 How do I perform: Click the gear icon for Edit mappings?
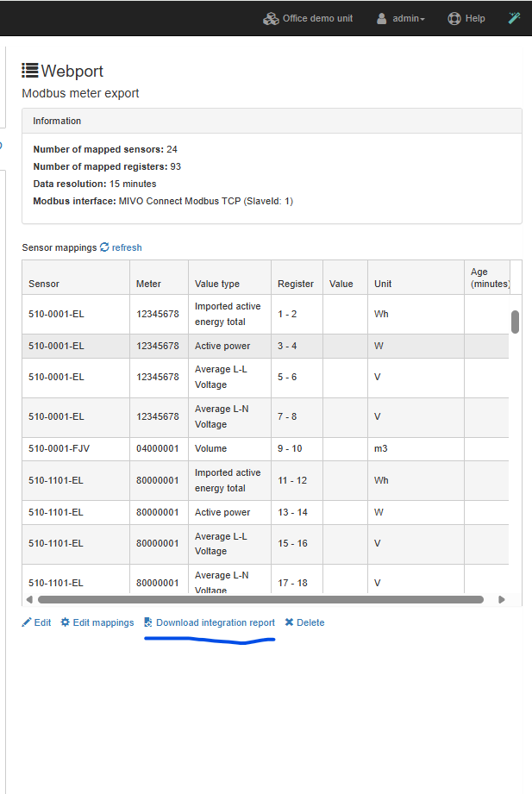point(65,622)
